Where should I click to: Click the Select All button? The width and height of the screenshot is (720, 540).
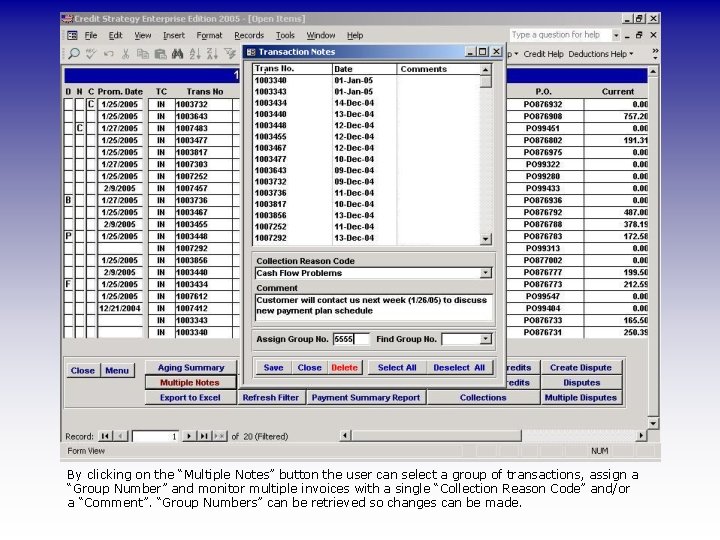[x=397, y=367]
